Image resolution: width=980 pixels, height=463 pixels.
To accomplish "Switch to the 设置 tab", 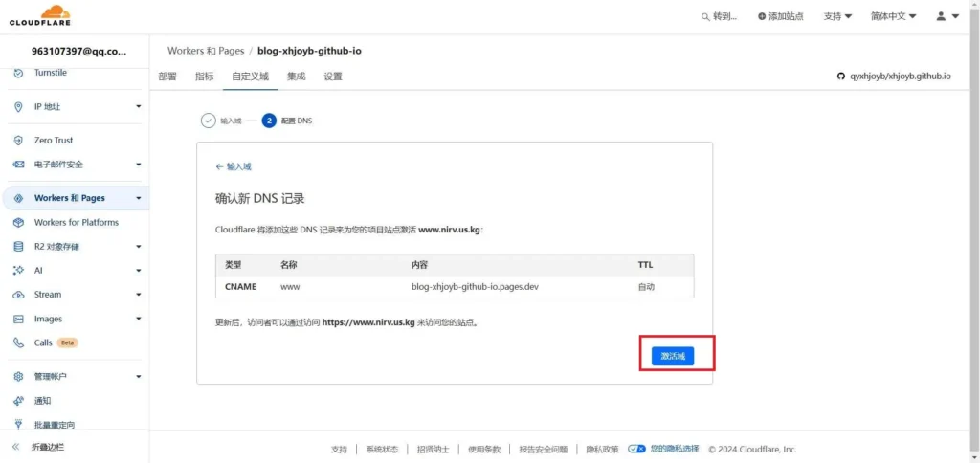I will (333, 77).
